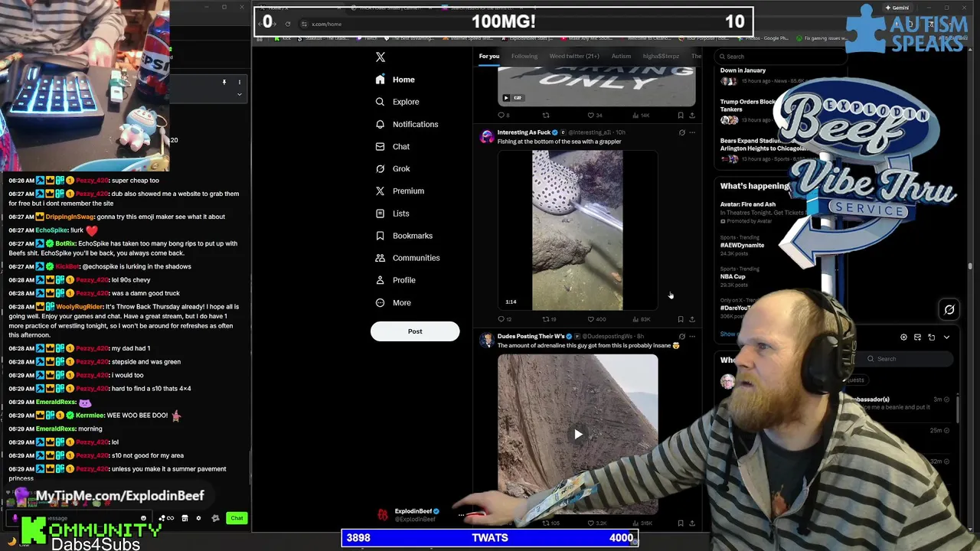Screen dimensions: 980x551
Task: Reload the browser page
Action: point(288,24)
